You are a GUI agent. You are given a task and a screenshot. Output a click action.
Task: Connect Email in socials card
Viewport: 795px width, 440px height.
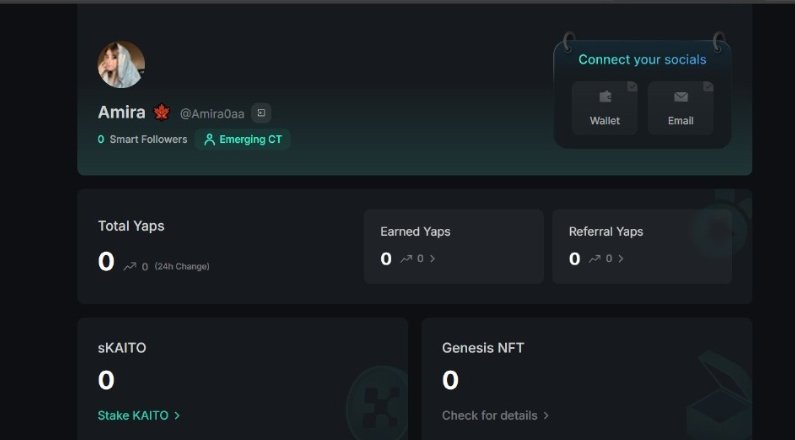(680, 108)
